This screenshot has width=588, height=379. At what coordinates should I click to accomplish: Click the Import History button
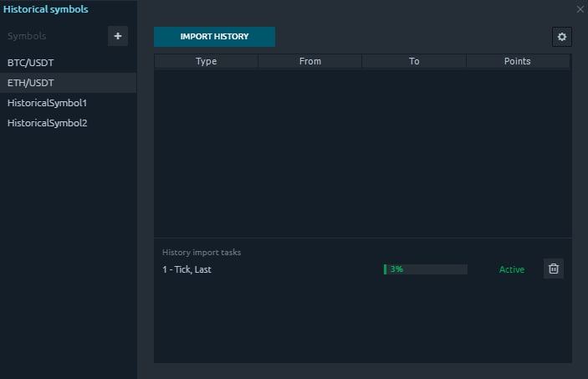pos(214,37)
